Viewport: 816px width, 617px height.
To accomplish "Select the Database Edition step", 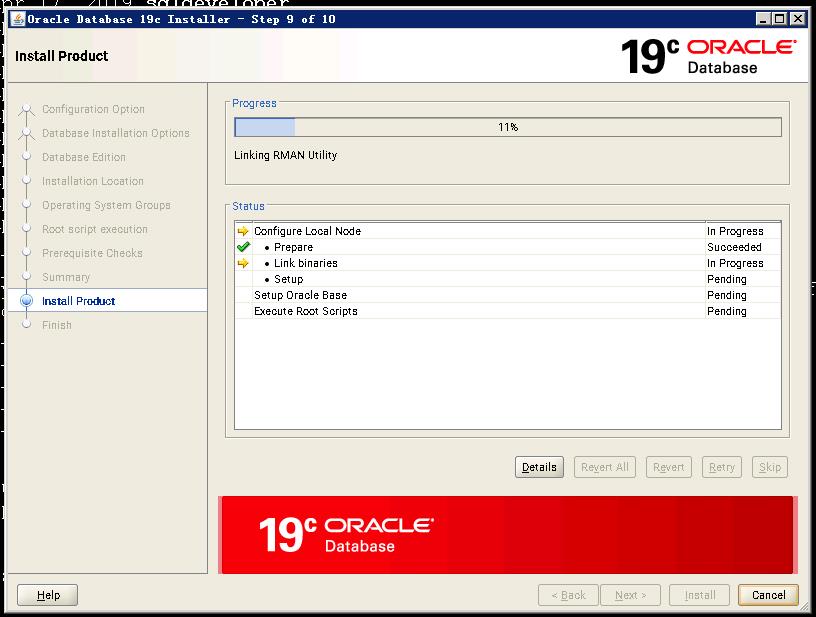I will coord(84,157).
